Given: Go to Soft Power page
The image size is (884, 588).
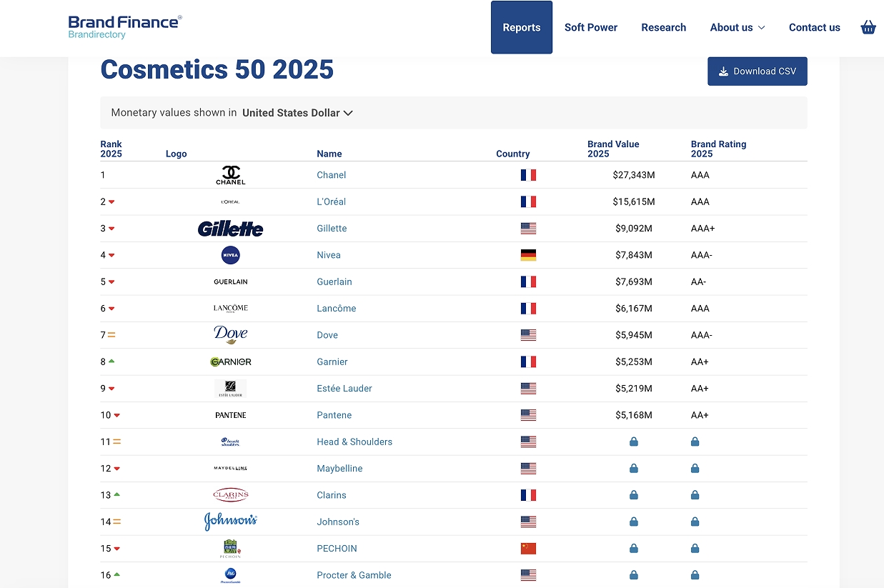Looking at the screenshot, I should (591, 27).
